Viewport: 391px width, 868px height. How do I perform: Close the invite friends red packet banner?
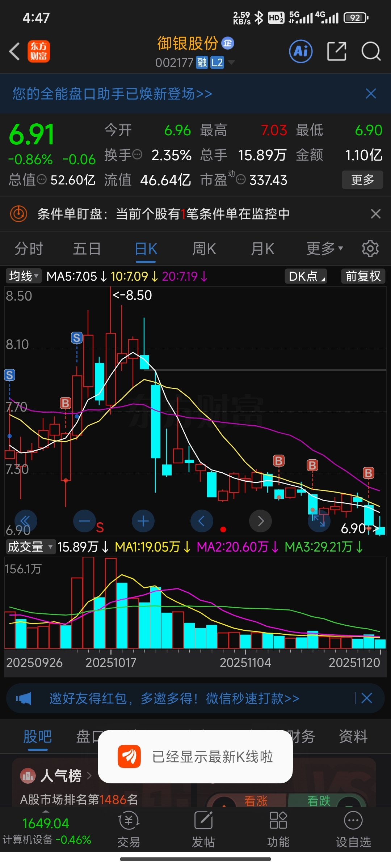pyautogui.click(x=367, y=698)
